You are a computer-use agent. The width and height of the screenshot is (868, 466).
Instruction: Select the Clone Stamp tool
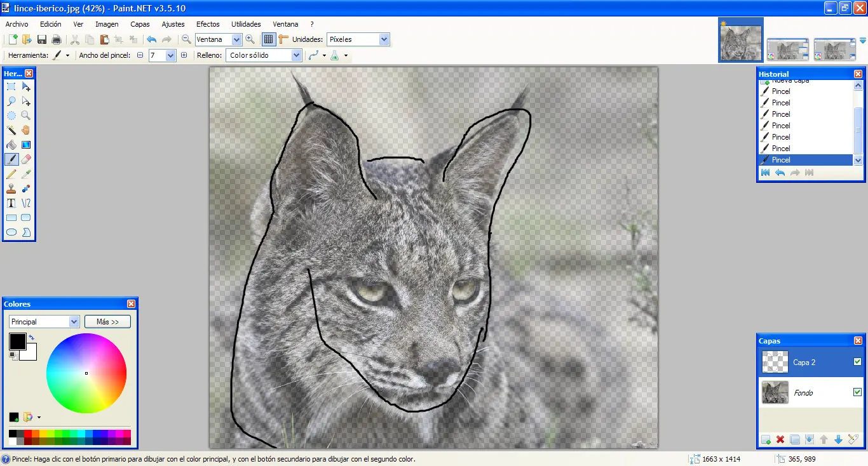(11, 189)
